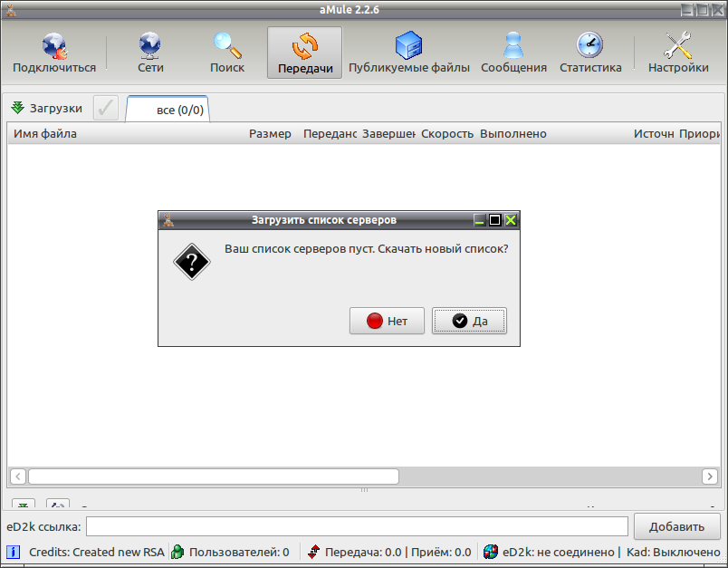Click the horizontal scrollbar left arrow

click(18, 476)
